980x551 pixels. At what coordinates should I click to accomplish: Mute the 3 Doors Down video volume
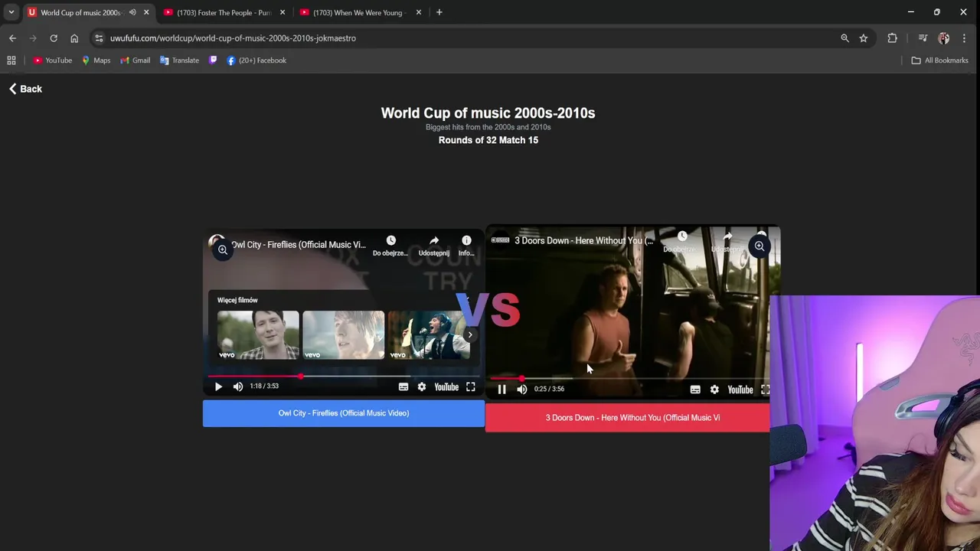click(522, 390)
